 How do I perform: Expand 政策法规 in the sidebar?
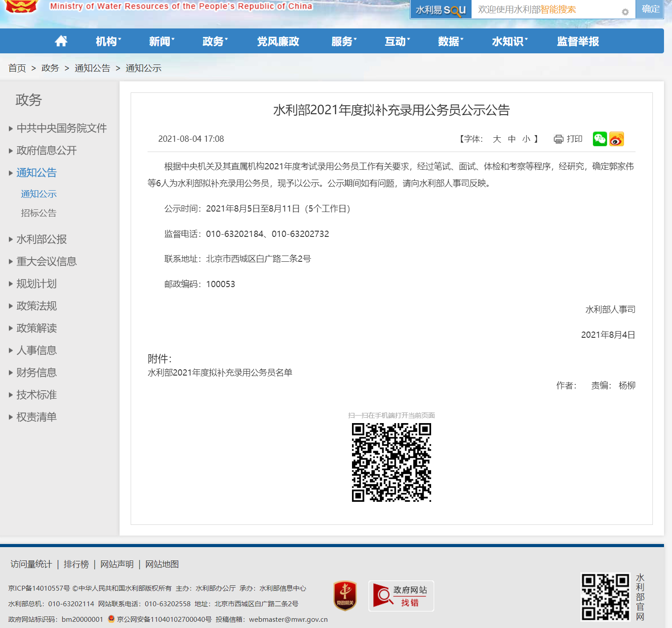pyautogui.click(x=36, y=306)
